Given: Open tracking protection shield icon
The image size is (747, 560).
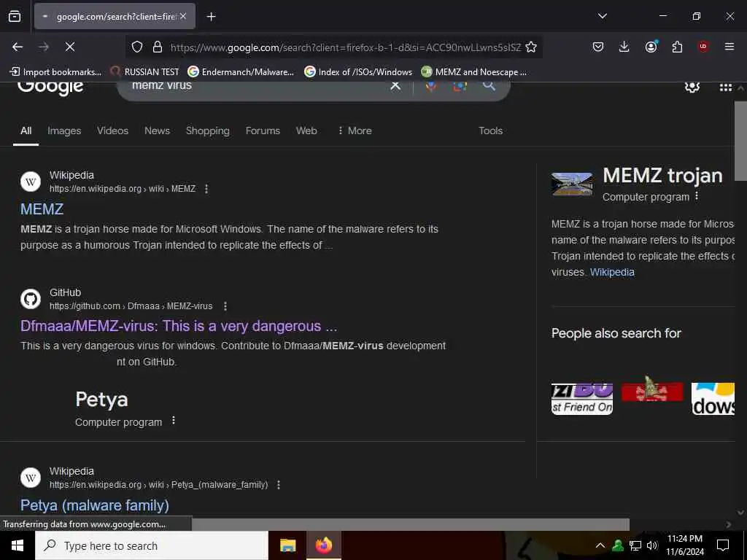Looking at the screenshot, I should tap(137, 47).
